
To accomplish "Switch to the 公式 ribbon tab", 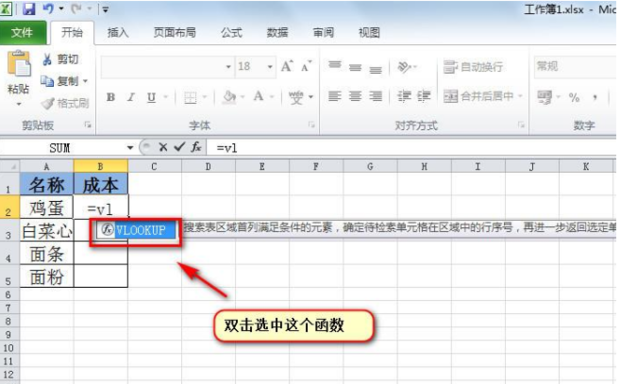I will click(231, 32).
